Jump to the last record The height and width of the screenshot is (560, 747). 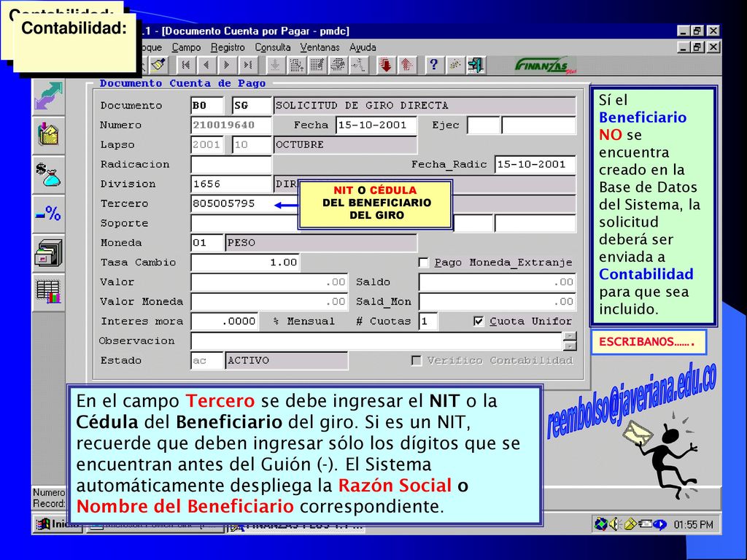[x=247, y=65]
